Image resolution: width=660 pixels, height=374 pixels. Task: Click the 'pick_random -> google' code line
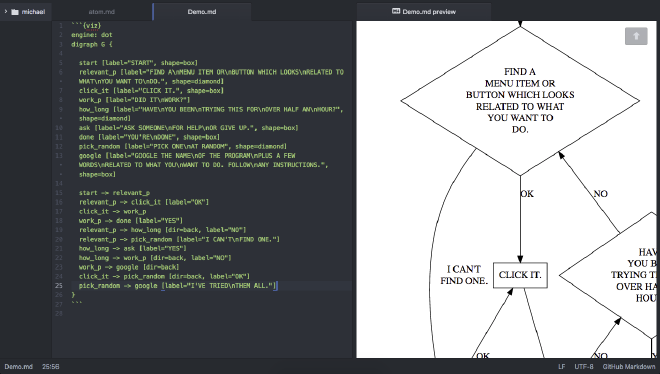[177, 286]
